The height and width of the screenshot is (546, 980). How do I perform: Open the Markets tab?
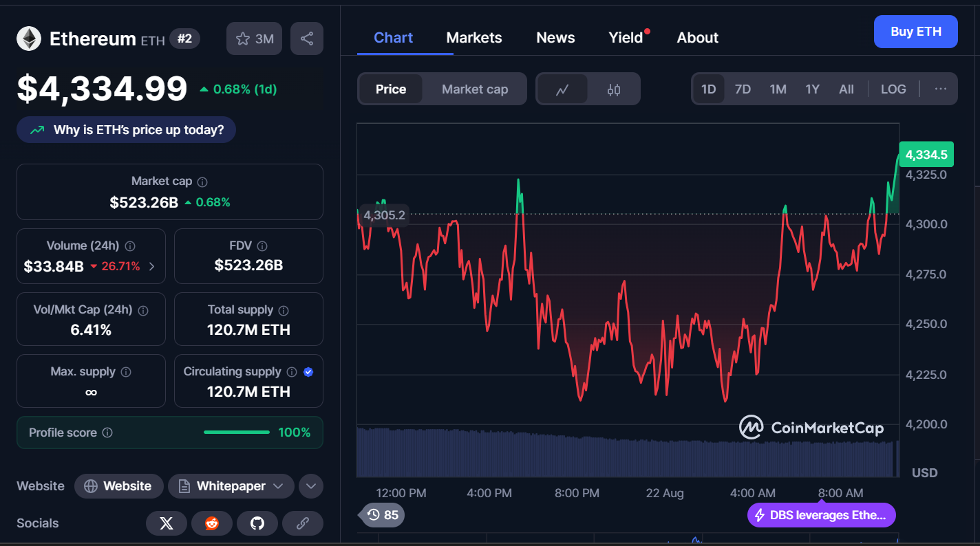tap(474, 38)
